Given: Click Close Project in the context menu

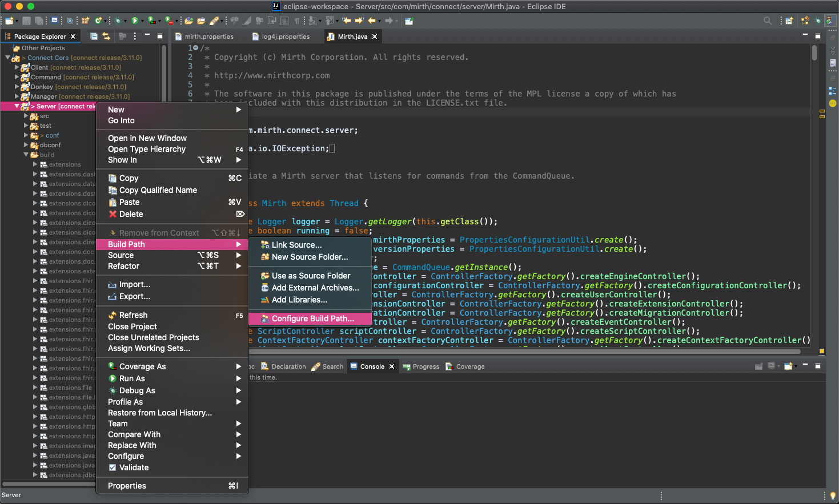Looking at the screenshot, I should click(x=172, y=326).
